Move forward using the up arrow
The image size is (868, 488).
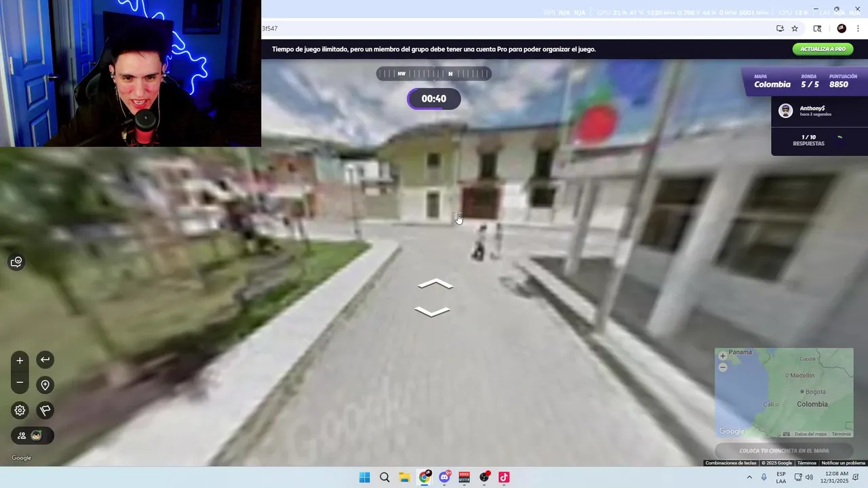(435, 284)
